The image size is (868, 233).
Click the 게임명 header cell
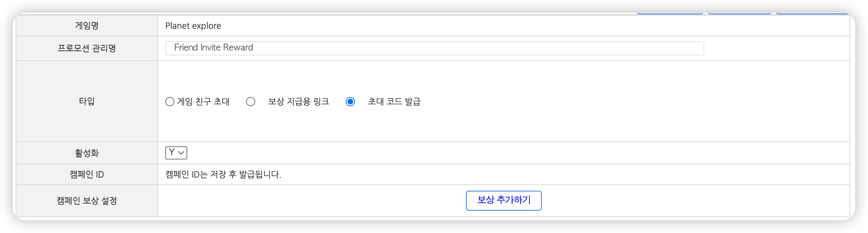(87, 26)
